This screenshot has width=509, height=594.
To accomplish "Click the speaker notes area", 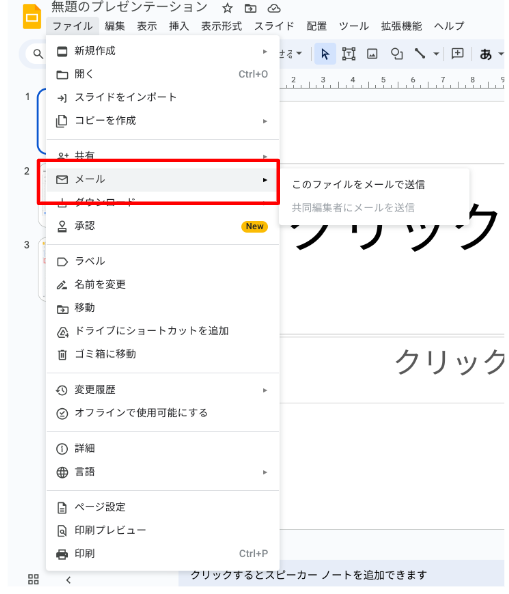I will pyautogui.click(x=341, y=575).
